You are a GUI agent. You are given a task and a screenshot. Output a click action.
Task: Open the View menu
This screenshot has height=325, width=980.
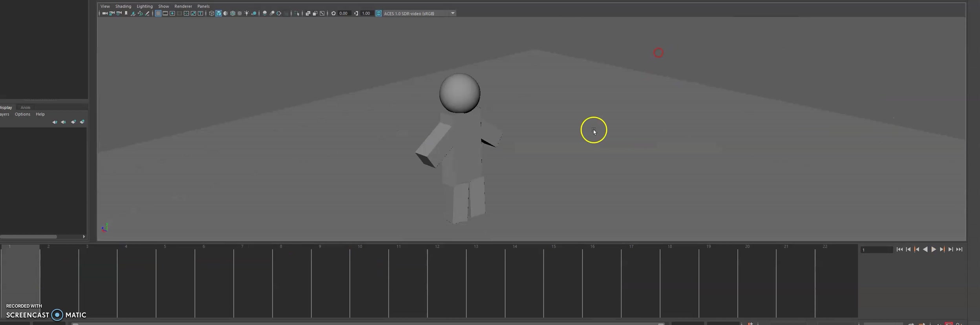pos(105,6)
